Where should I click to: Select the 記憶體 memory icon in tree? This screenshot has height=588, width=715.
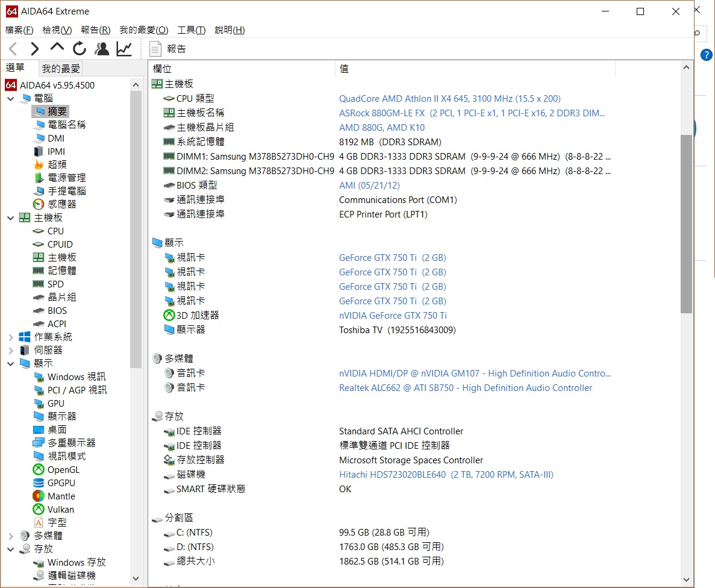pos(39,271)
